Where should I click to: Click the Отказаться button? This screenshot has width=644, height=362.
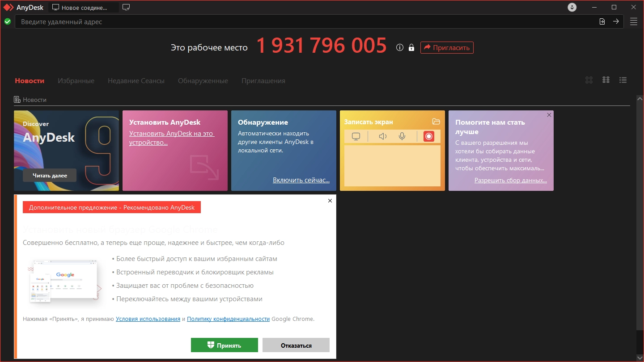[296, 345]
